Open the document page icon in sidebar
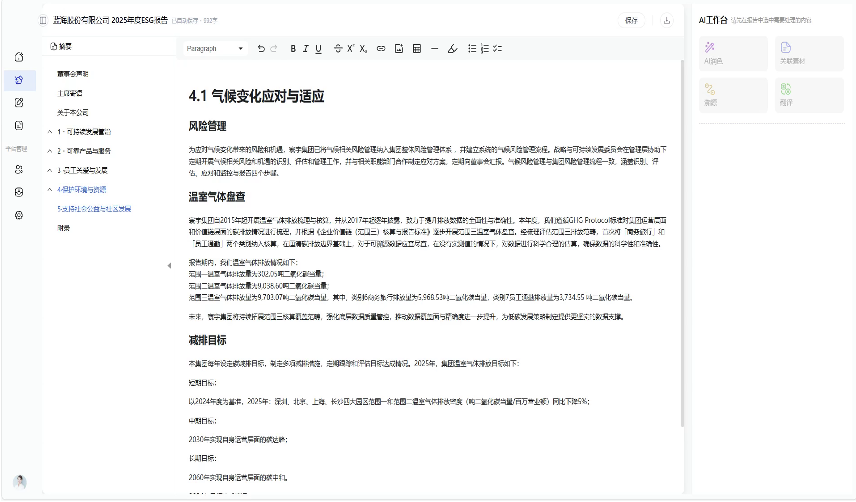The height and width of the screenshot is (502, 856). (19, 126)
